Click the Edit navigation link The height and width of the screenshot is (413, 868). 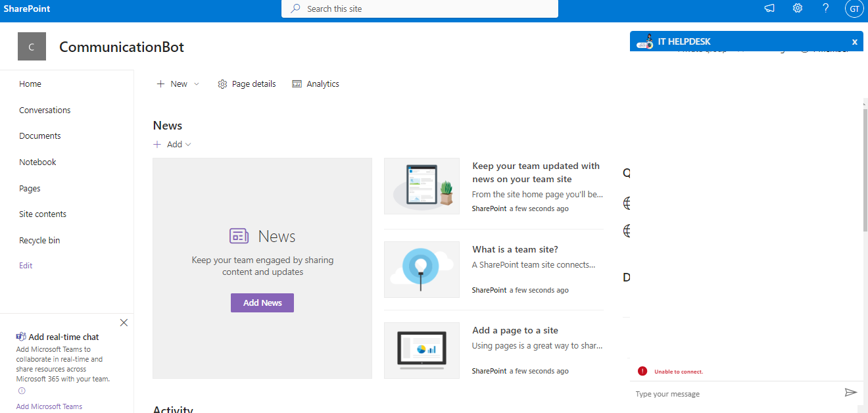tap(26, 266)
